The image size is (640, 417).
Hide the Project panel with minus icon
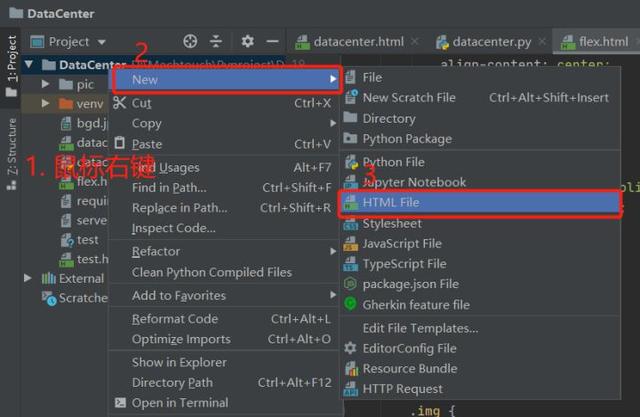pos(273,41)
